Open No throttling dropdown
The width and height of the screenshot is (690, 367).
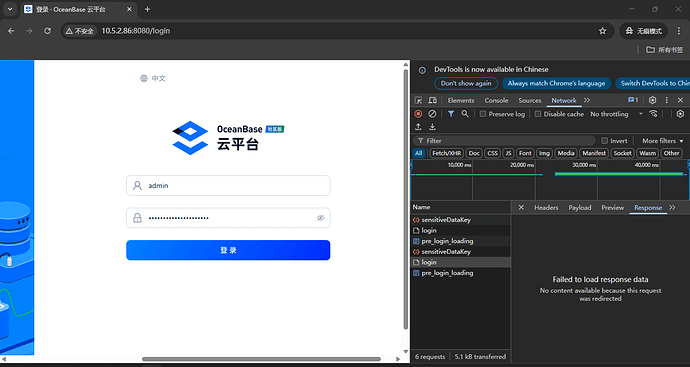pos(616,114)
